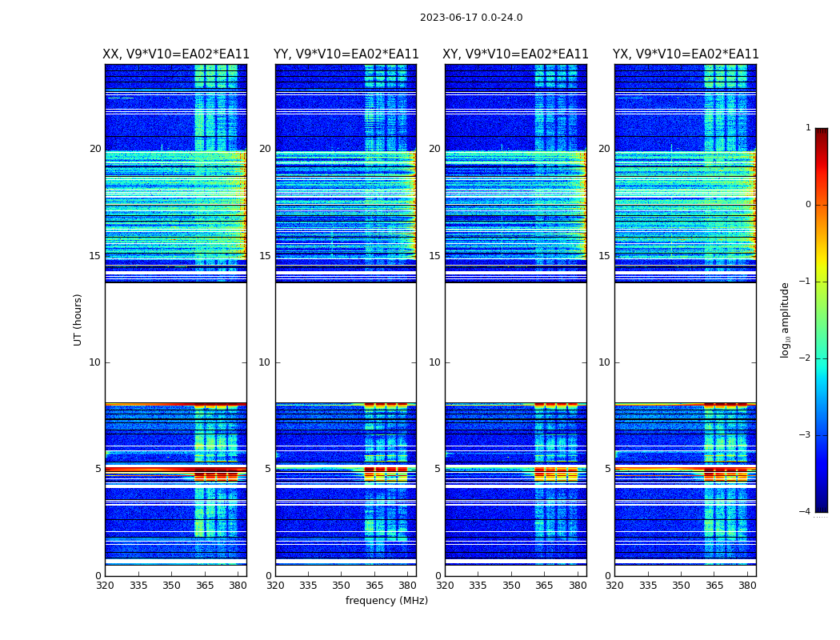Click the 380 tick under the YX panel

click(x=746, y=586)
